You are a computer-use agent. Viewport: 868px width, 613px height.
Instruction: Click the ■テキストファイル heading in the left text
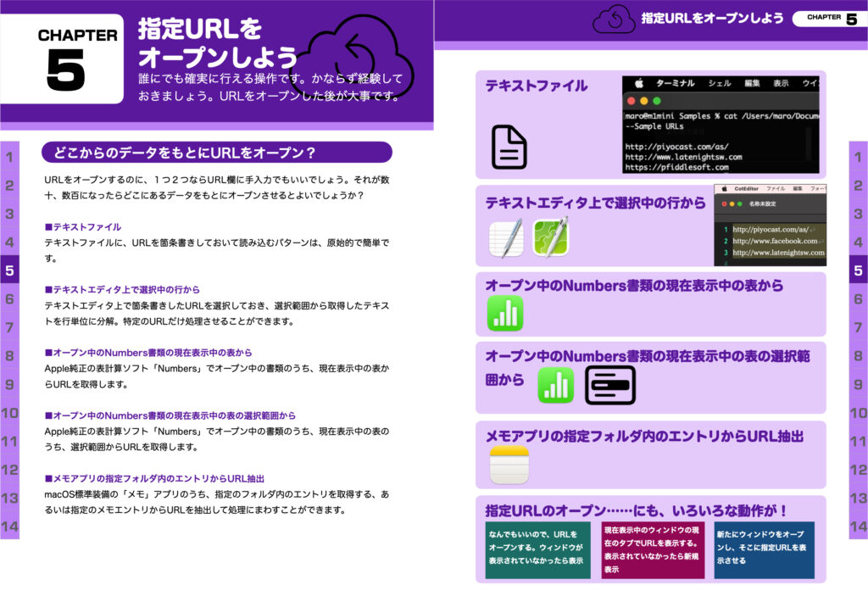82,227
